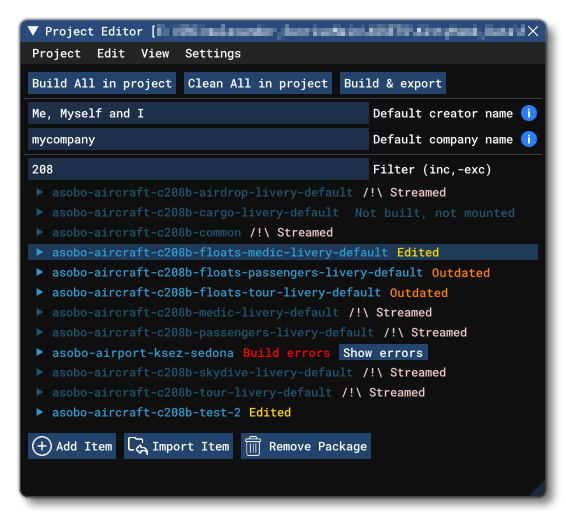The image size is (566, 517).
Task: Expand c208b-passengers-livery-default package
Action: click(x=40, y=333)
